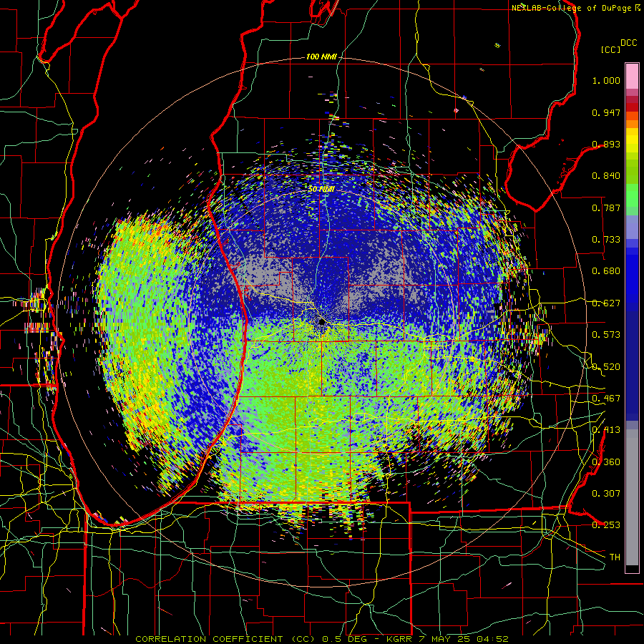Click the bright blue segment near 0.680
The height and width of the screenshot is (644, 644).
[x=632, y=273]
